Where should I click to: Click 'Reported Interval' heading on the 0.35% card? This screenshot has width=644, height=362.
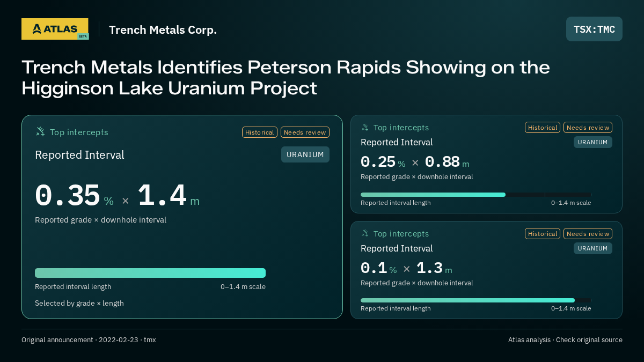tap(79, 155)
